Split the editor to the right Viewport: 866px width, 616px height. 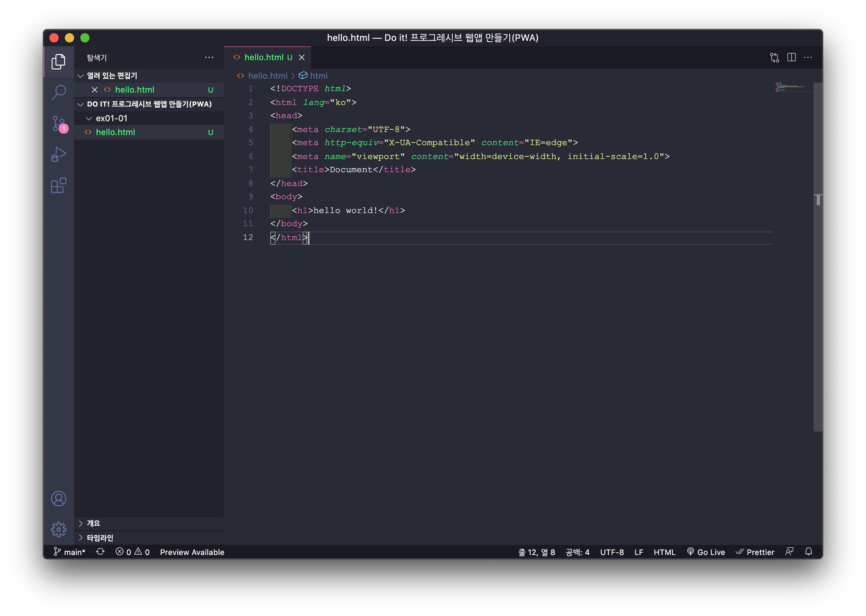[791, 58]
